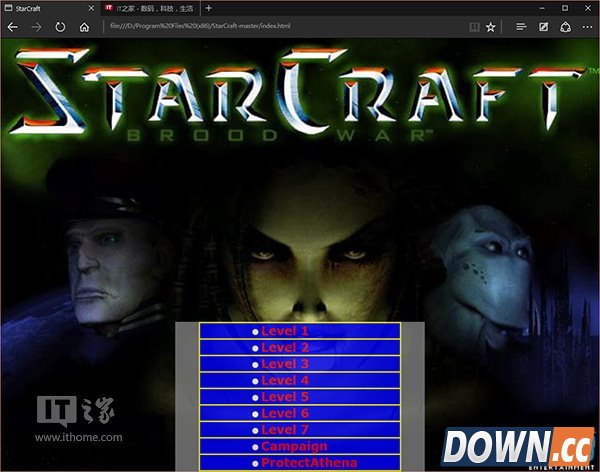Click the Level 7 label
This screenshot has height=472, width=600.
click(x=285, y=430)
